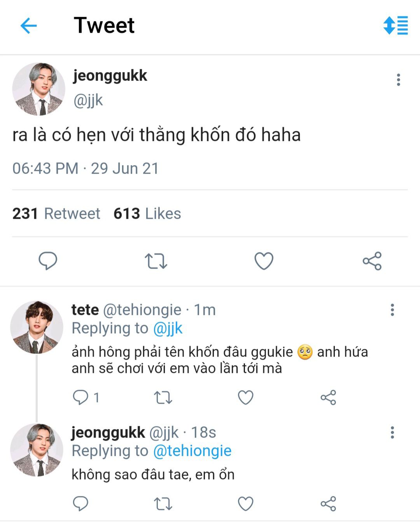Open the sort replies icon at top right
The width and height of the screenshot is (420, 526).
coord(395,25)
